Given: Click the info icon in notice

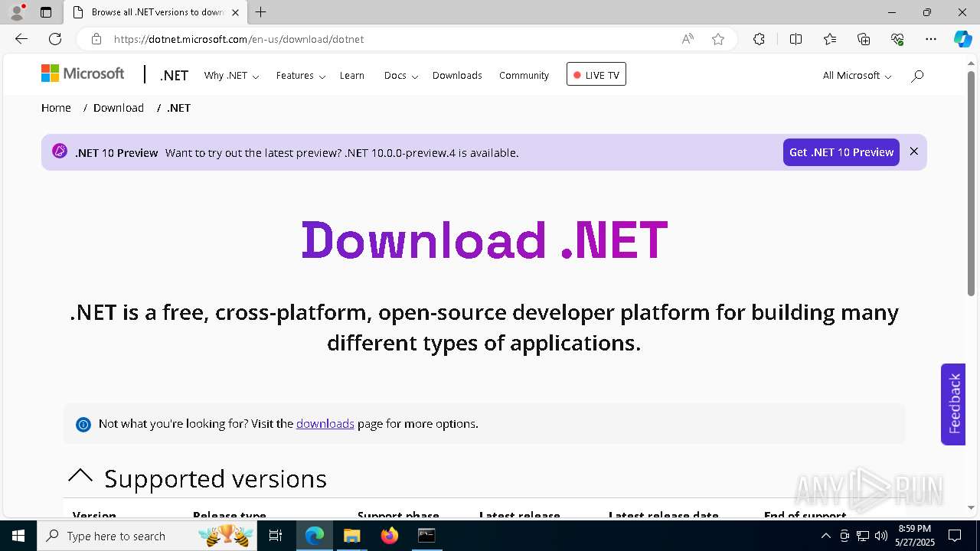Looking at the screenshot, I should [83, 424].
